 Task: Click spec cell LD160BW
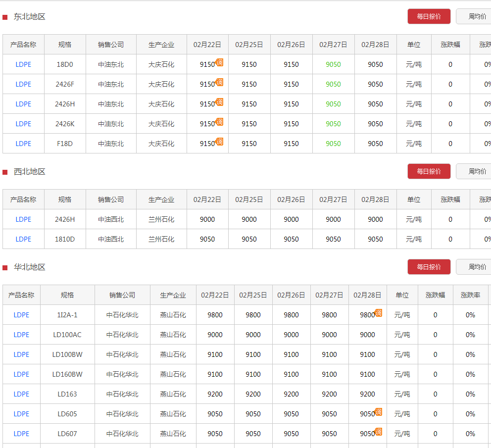67,374
